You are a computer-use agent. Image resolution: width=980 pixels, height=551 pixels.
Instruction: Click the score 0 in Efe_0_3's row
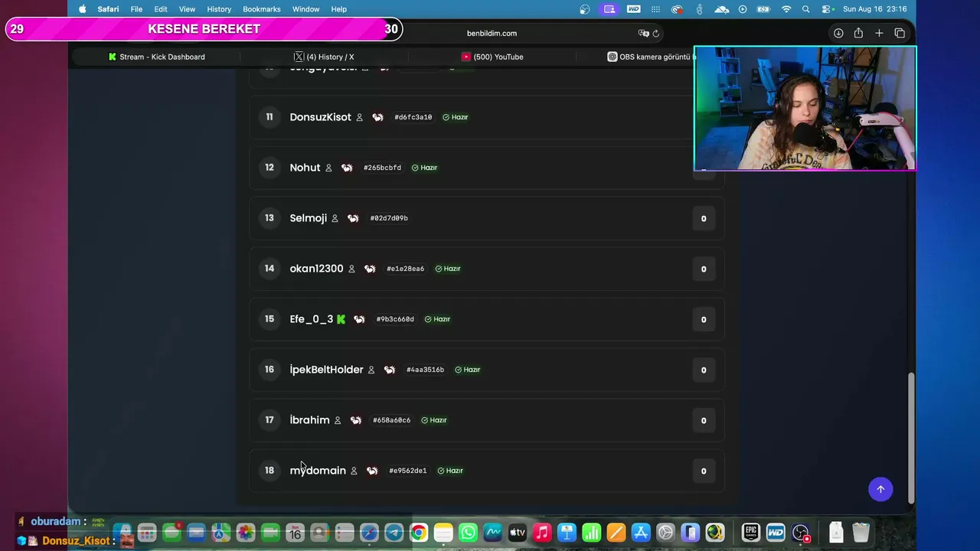tap(704, 320)
